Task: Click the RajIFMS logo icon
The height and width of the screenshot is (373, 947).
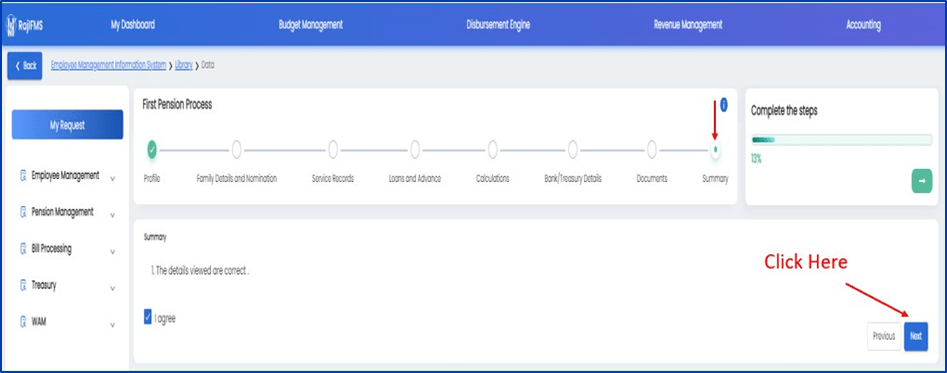Action: coord(11,25)
